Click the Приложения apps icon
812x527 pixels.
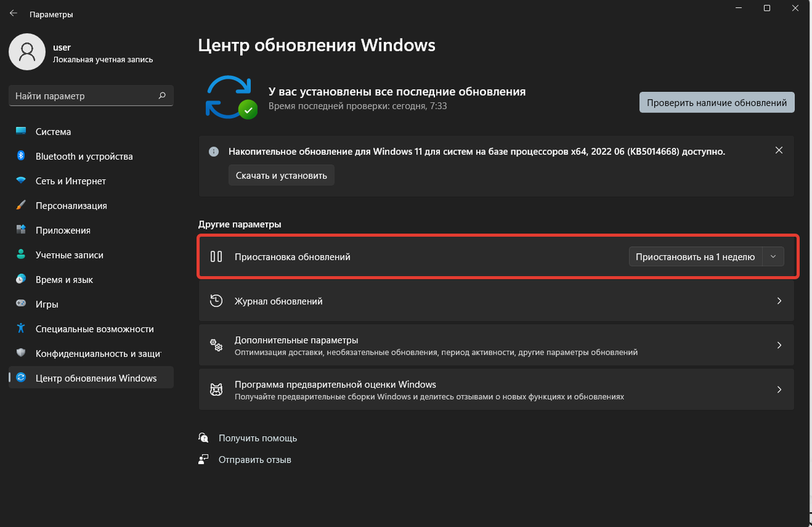pyautogui.click(x=21, y=230)
